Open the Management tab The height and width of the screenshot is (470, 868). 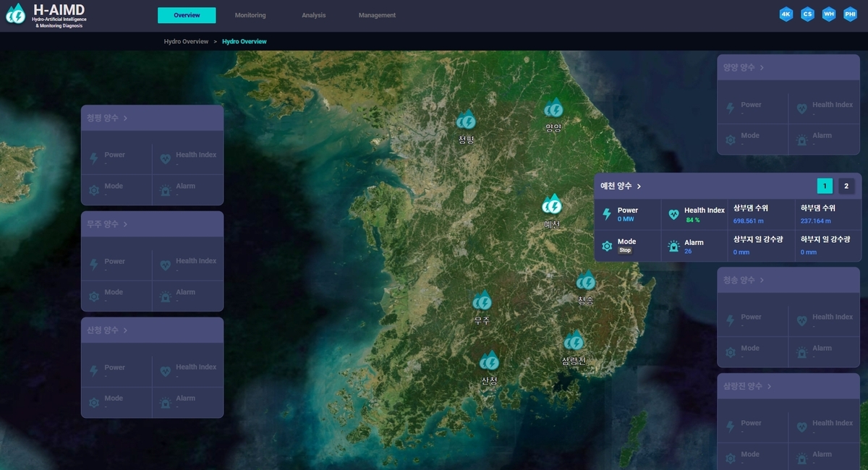tap(377, 15)
